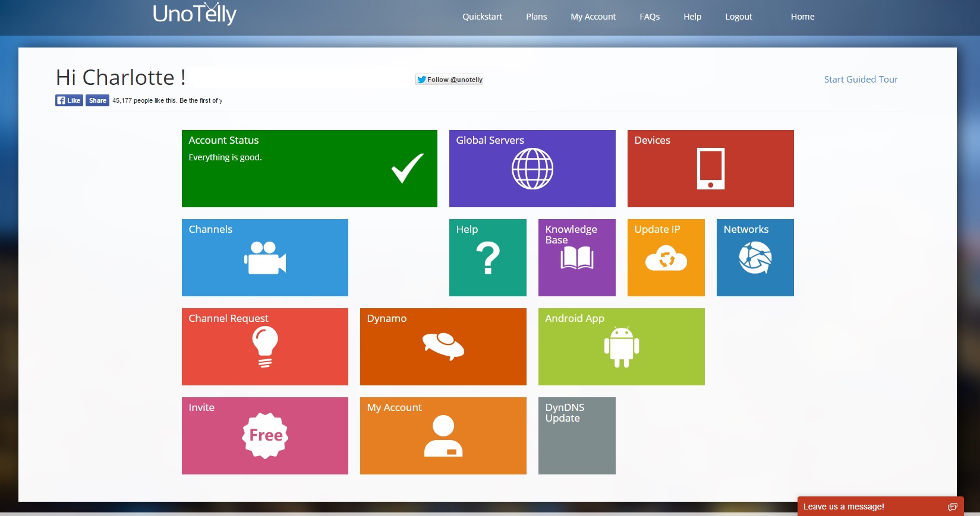Go to FAQs in the top menu
This screenshot has height=516, width=980.
[649, 17]
